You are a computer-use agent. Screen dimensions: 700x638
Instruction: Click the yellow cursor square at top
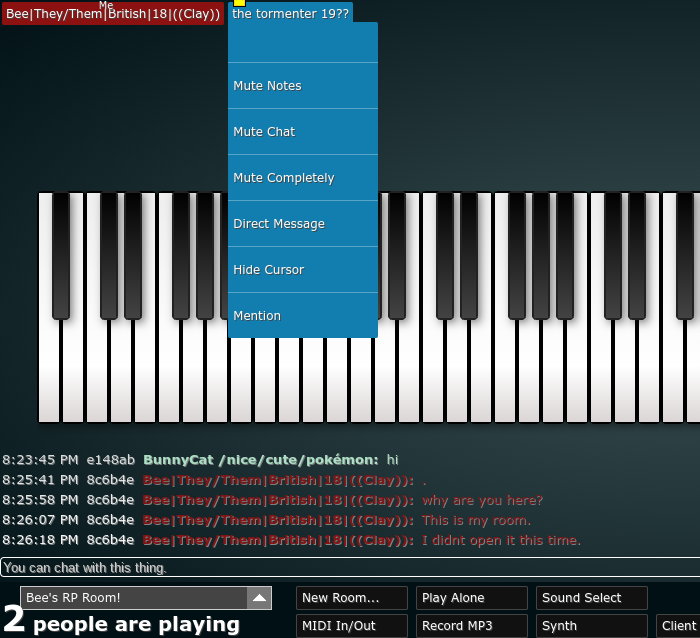pos(239,3)
